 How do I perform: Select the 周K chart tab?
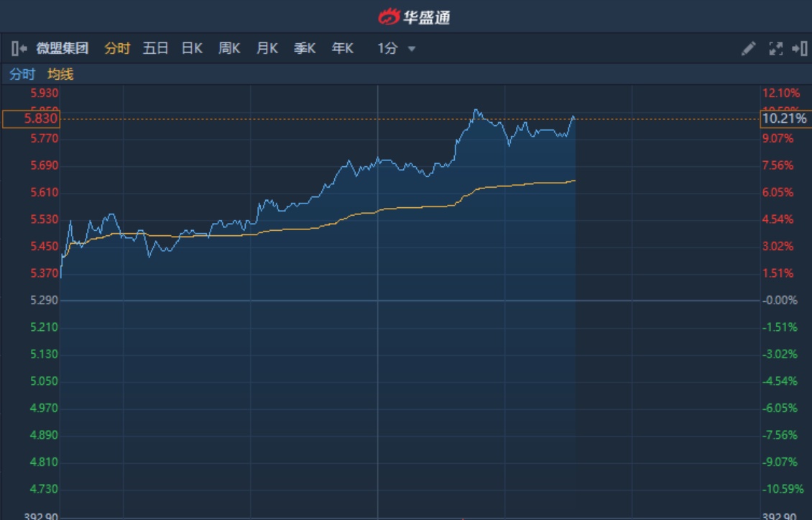coord(229,49)
